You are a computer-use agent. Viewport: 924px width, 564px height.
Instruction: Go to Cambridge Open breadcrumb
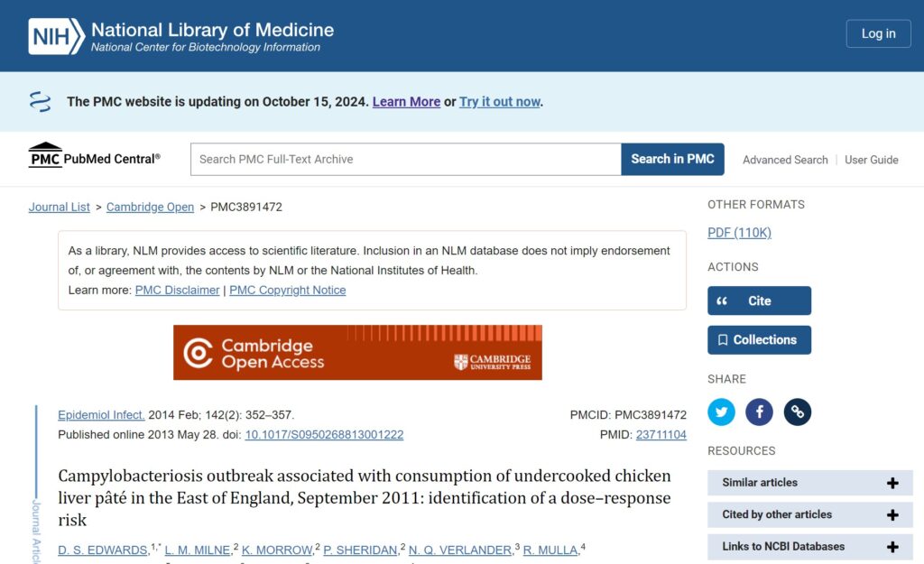tap(150, 207)
